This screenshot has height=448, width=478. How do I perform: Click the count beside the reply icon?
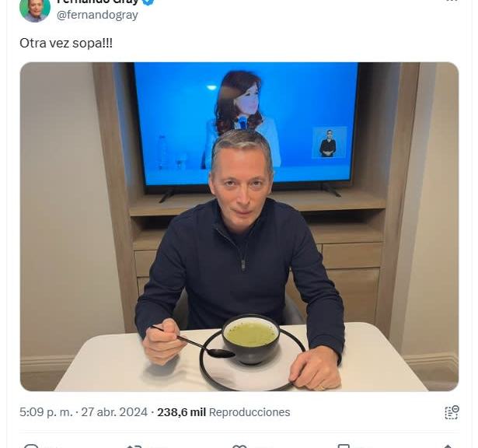coord(51,447)
